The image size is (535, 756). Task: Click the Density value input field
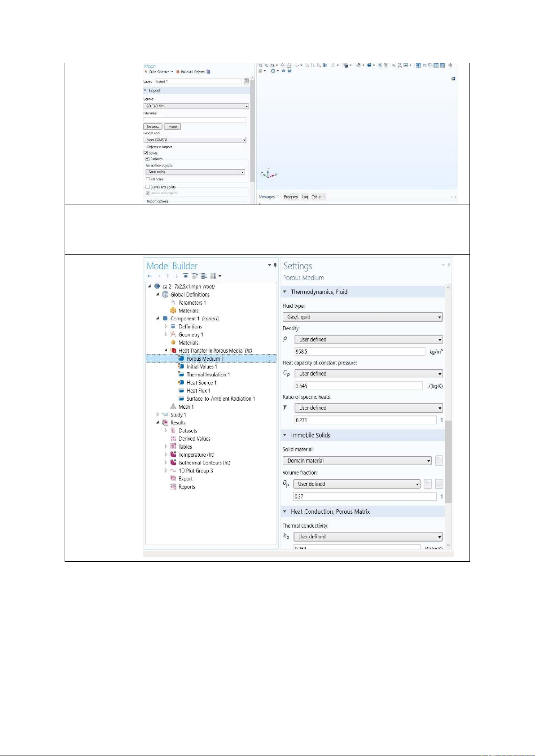tap(360, 352)
